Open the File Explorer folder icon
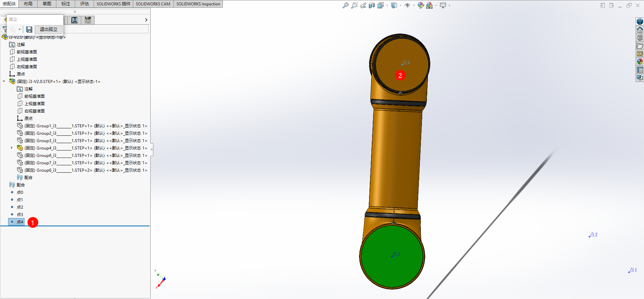 [x=640, y=46]
